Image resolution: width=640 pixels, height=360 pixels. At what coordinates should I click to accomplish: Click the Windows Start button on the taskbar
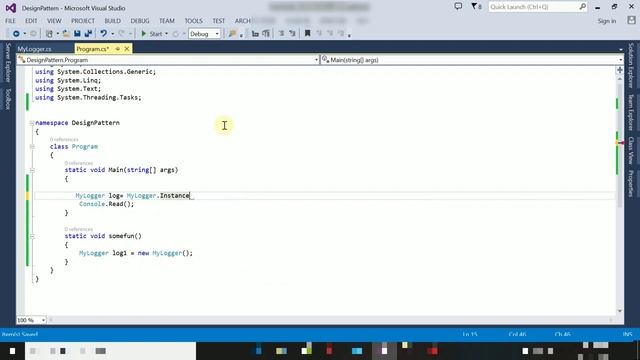coord(12,351)
